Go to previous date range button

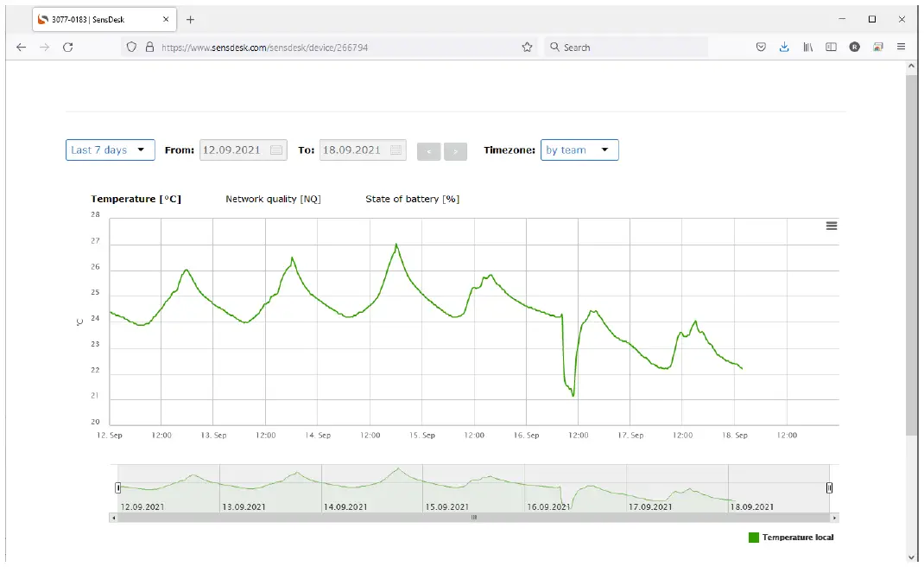pyautogui.click(x=428, y=151)
